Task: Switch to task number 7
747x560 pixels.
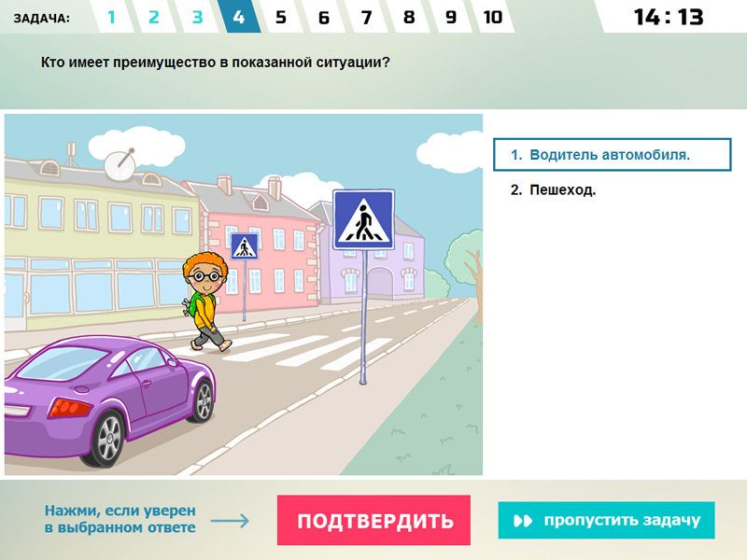Action: [366, 17]
